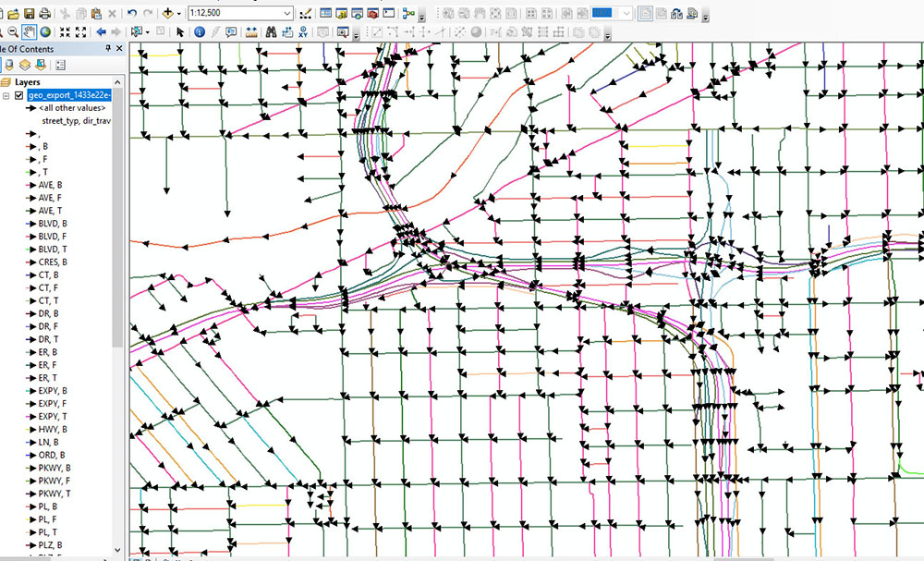Activate the Identify tool
This screenshot has width=924, height=561.
tap(200, 31)
